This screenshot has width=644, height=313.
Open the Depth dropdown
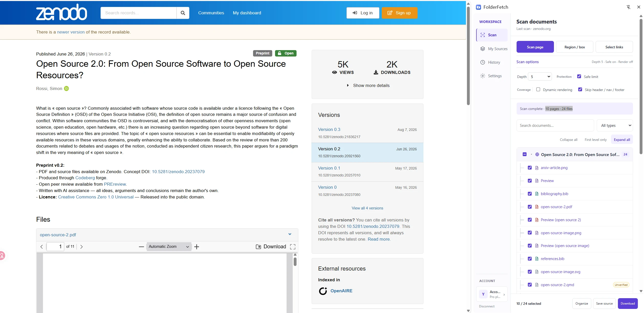[x=540, y=76]
